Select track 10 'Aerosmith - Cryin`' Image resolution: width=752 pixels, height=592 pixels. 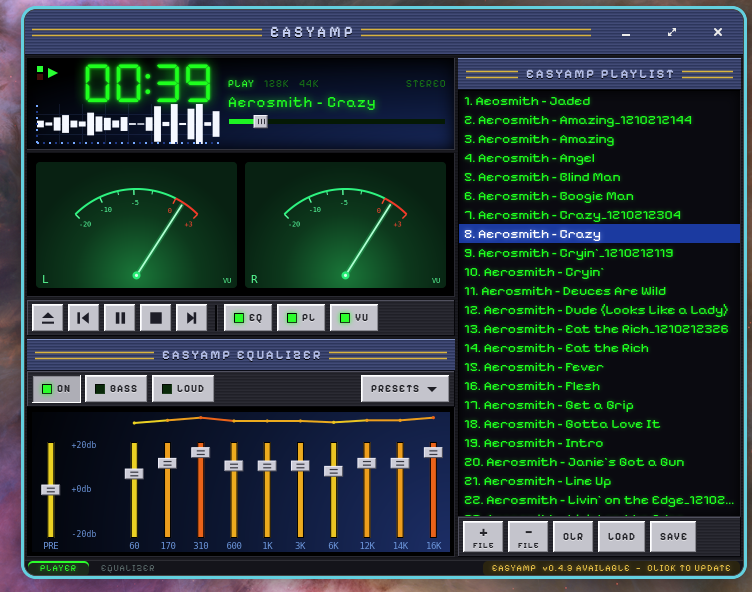(x=599, y=272)
